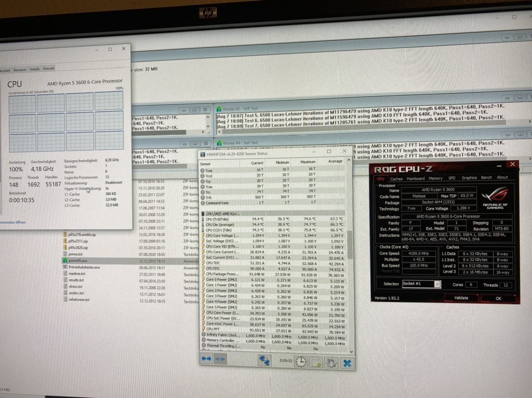This screenshot has height=398, width=532.
Task: Select SoC Current (SVI2) sensor row
Action: pyautogui.click(x=273, y=258)
